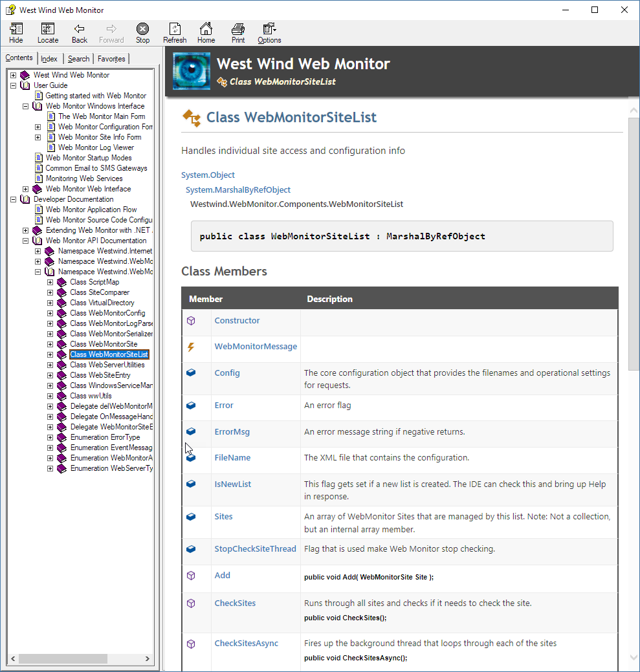Click the tree horizontal scrollbar thumb

pyautogui.click(x=63, y=658)
